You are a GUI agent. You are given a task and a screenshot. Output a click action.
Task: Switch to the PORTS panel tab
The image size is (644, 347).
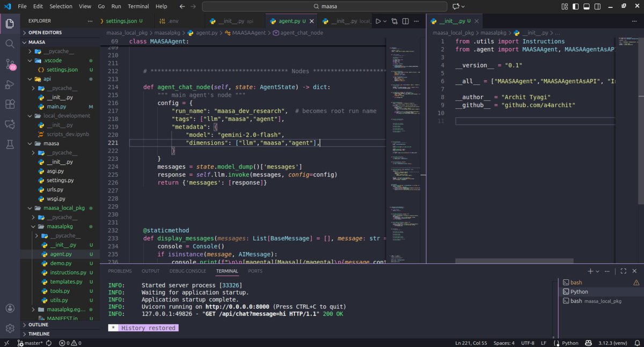pos(255,271)
